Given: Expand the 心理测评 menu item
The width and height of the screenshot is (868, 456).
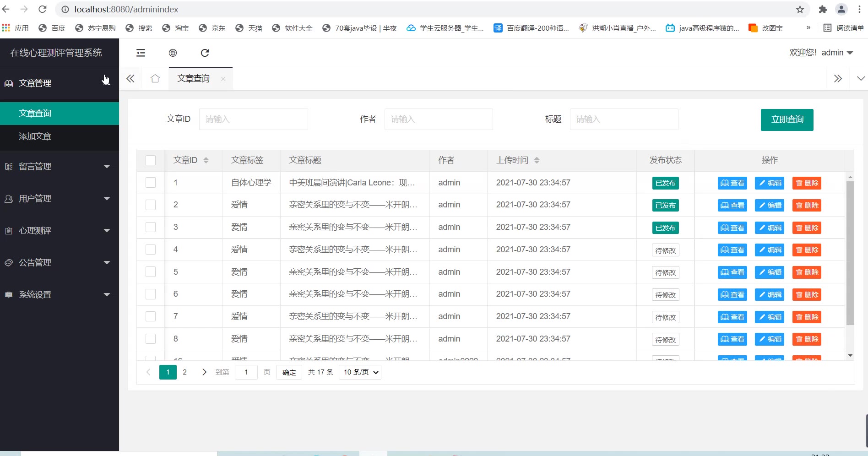Looking at the screenshot, I should (x=60, y=231).
